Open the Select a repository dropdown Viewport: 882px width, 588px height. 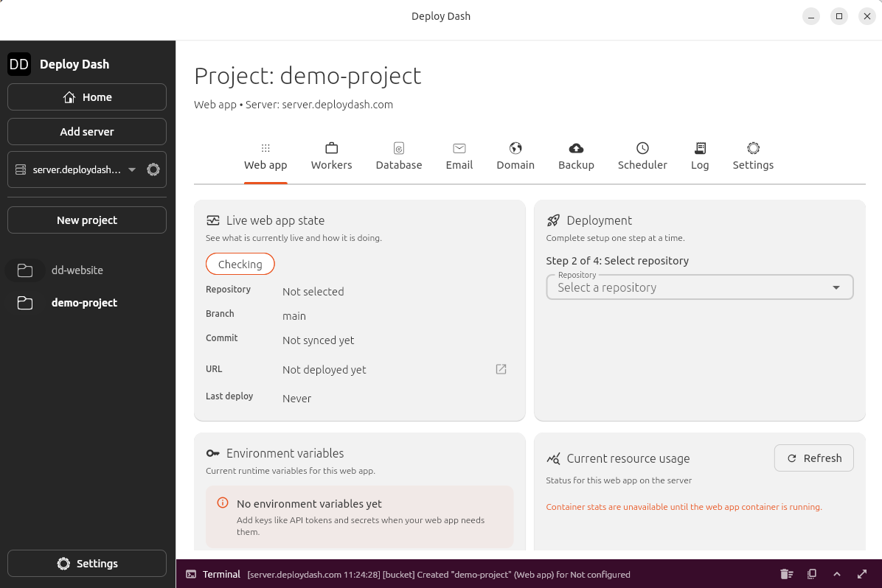pyautogui.click(x=699, y=287)
